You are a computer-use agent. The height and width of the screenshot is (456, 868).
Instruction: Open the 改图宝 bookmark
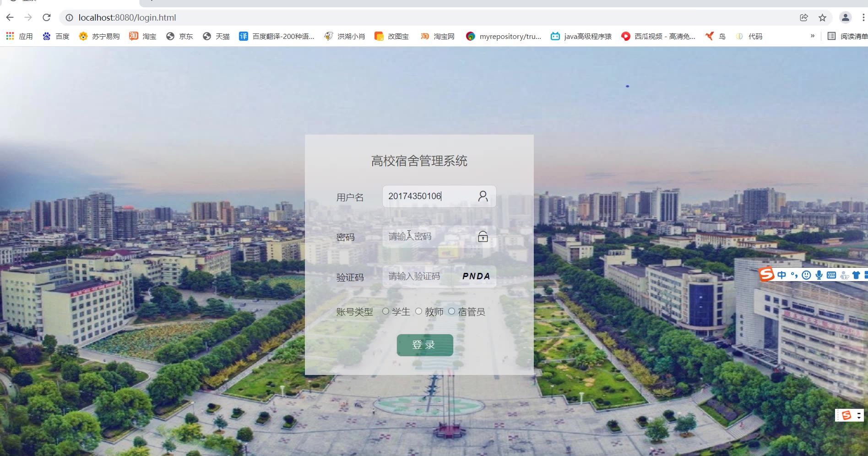point(392,36)
